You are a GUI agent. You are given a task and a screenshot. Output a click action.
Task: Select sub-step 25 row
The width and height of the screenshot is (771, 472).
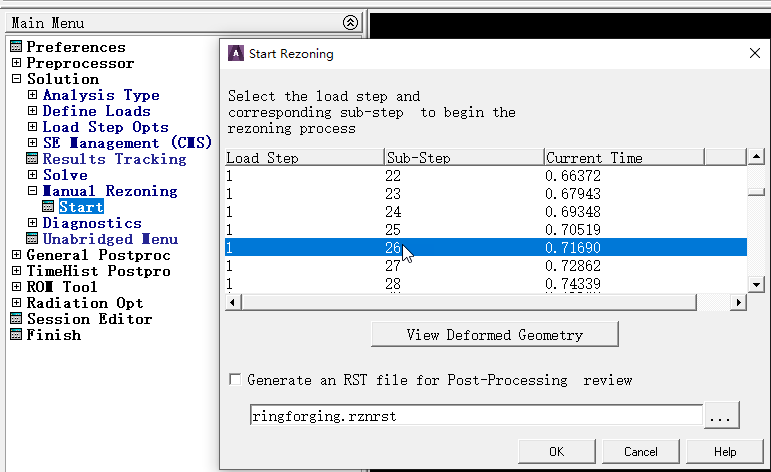(486, 230)
